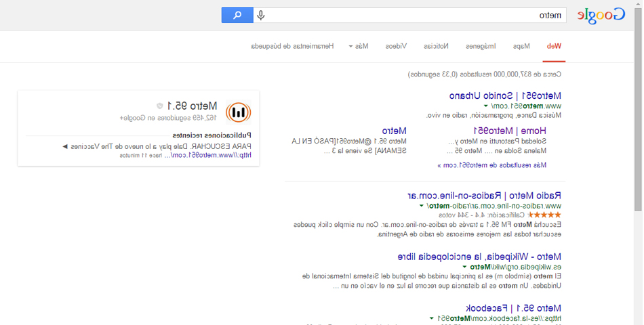Expand the arrow next to www.metro951.com/
This screenshot has height=325, width=644.
(x=486, y=106)
